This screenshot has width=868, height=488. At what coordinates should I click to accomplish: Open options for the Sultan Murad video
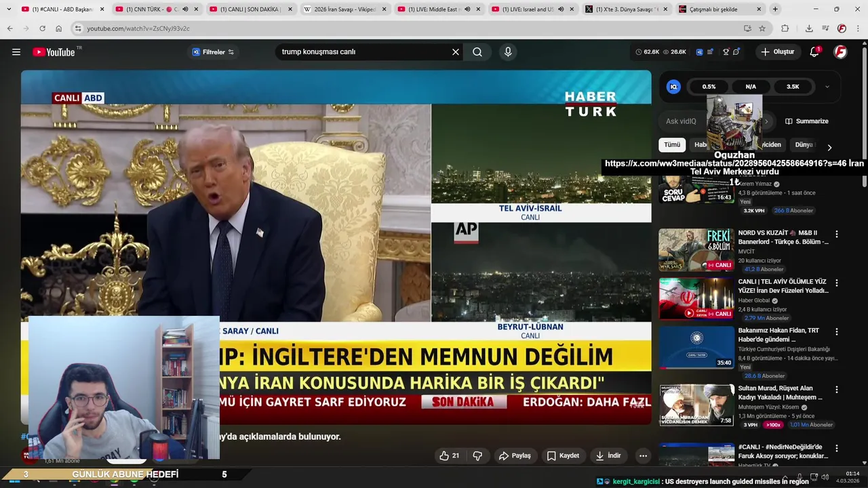836,390
